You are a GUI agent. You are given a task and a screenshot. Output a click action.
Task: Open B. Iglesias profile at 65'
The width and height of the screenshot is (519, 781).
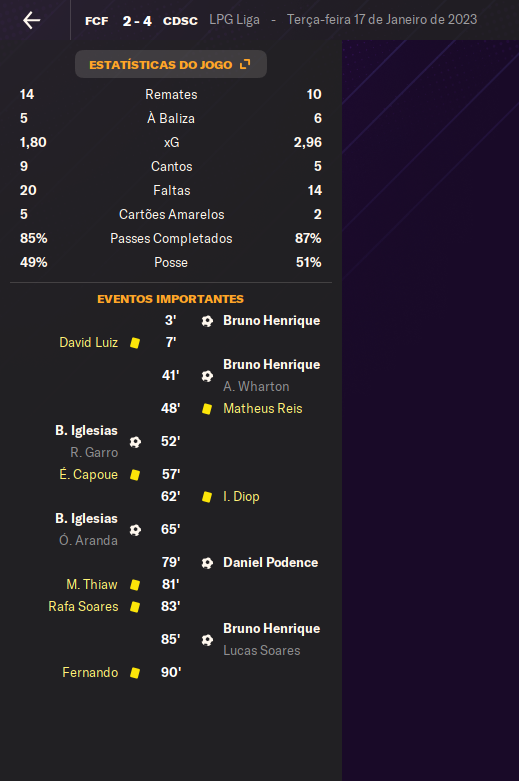click(x=86, y=519)
